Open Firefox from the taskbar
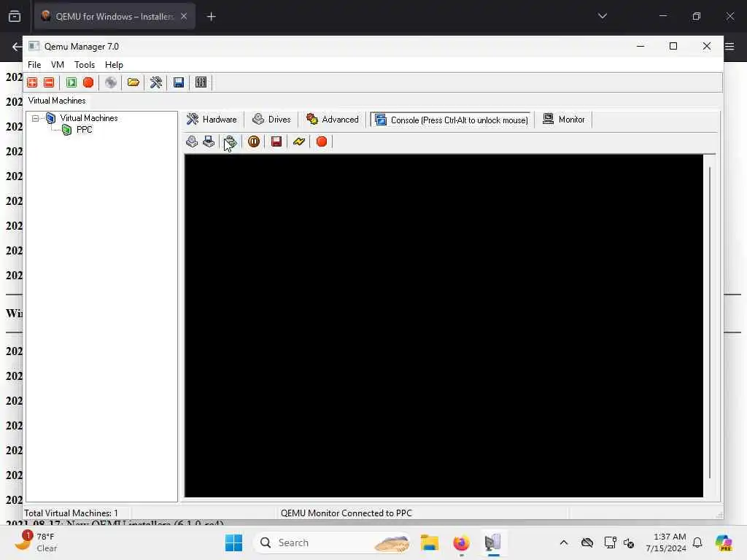The width and height of the screenshot is (747, 560). pyautogui.click(x=461, y=542)
